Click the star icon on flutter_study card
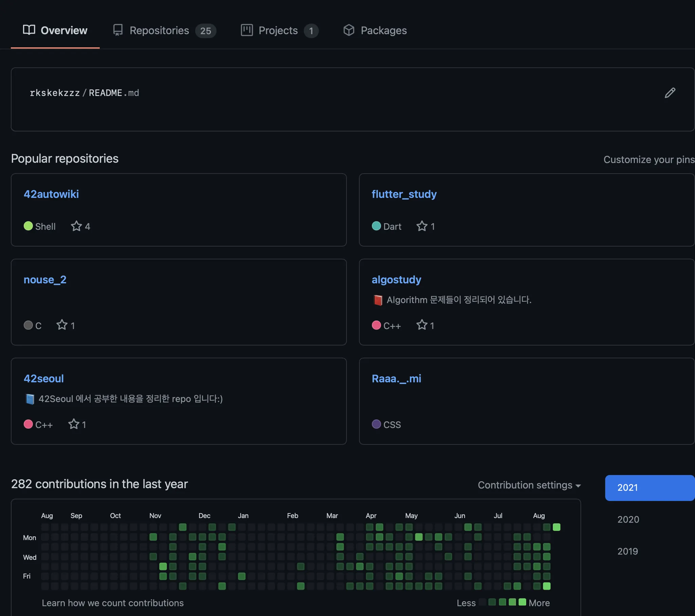The height and width of the screenshot is (616, 695). 421,226
